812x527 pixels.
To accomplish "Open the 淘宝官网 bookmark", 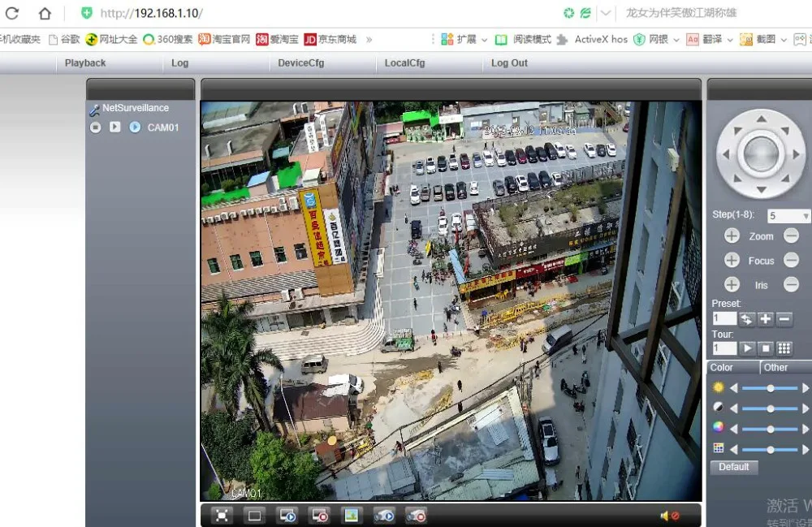I will 224,39.
